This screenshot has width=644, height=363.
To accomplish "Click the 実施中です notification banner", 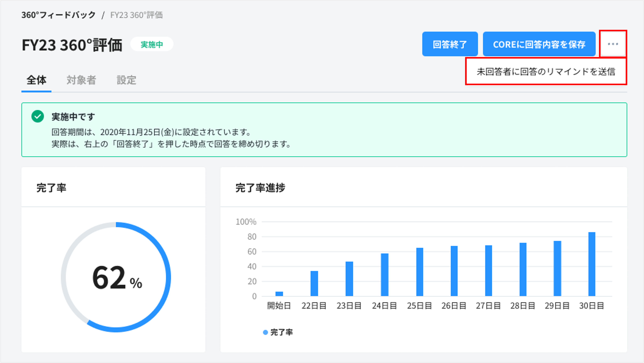I will pos(324,130).
